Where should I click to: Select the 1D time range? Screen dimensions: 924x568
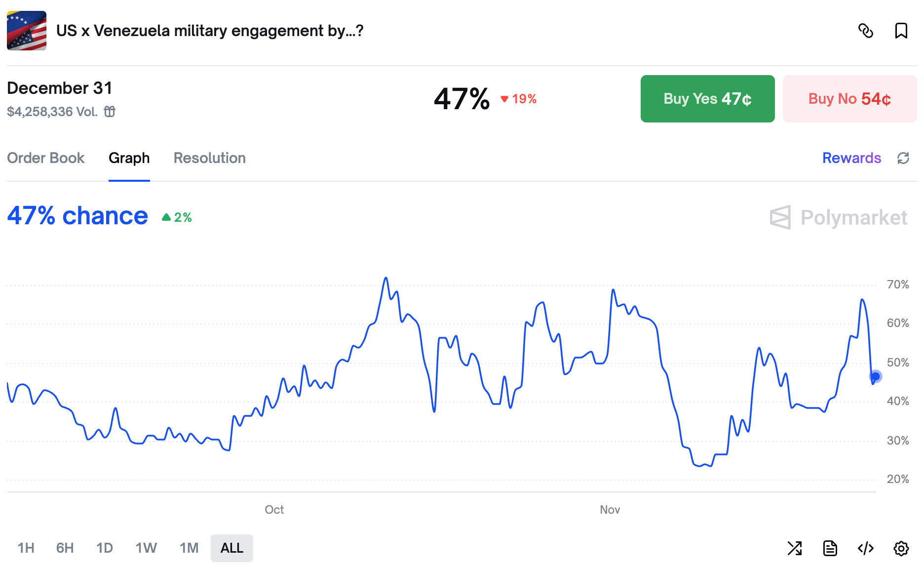[x=105, y=548]
